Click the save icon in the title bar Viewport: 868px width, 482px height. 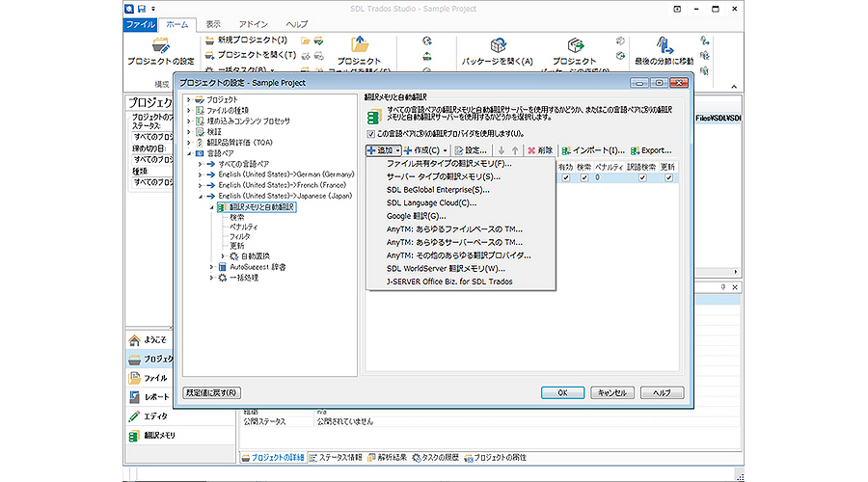[142, 9]
